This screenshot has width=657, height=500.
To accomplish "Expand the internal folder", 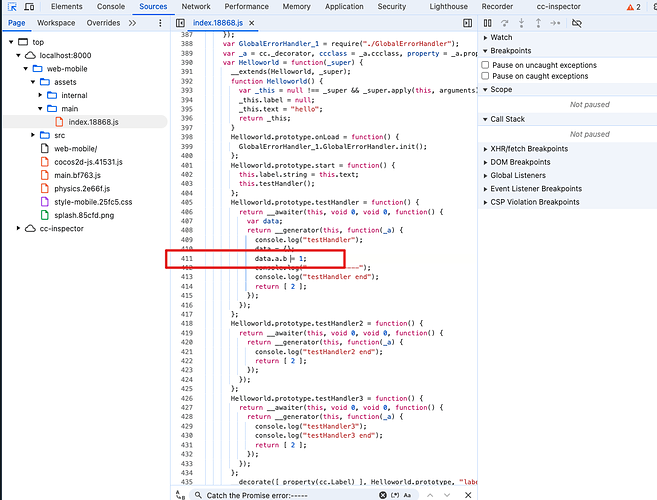I will point(40,95).
